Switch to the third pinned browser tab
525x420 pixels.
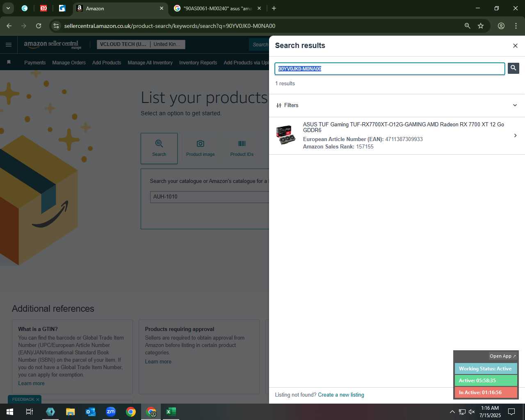[62, 8]
